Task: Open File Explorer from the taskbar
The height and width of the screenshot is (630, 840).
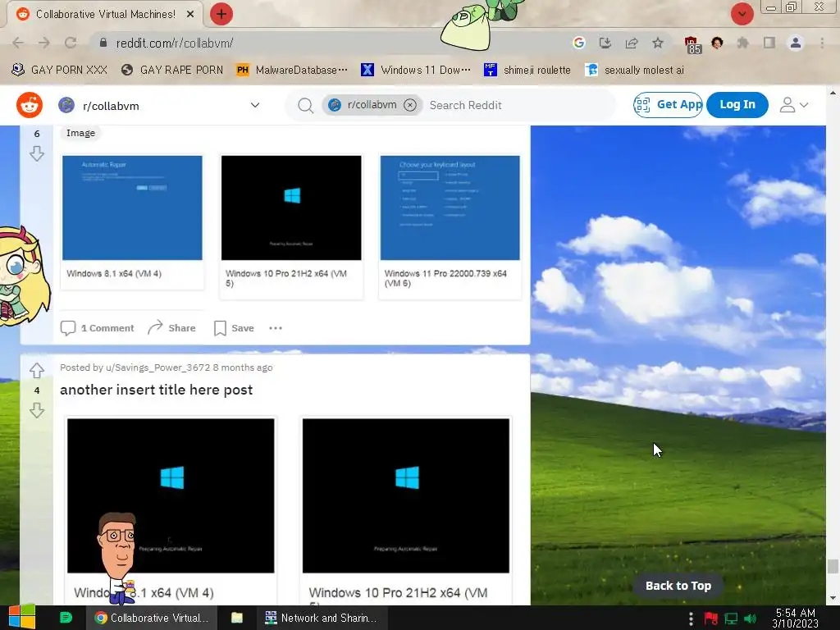Action: pos(237,618)
